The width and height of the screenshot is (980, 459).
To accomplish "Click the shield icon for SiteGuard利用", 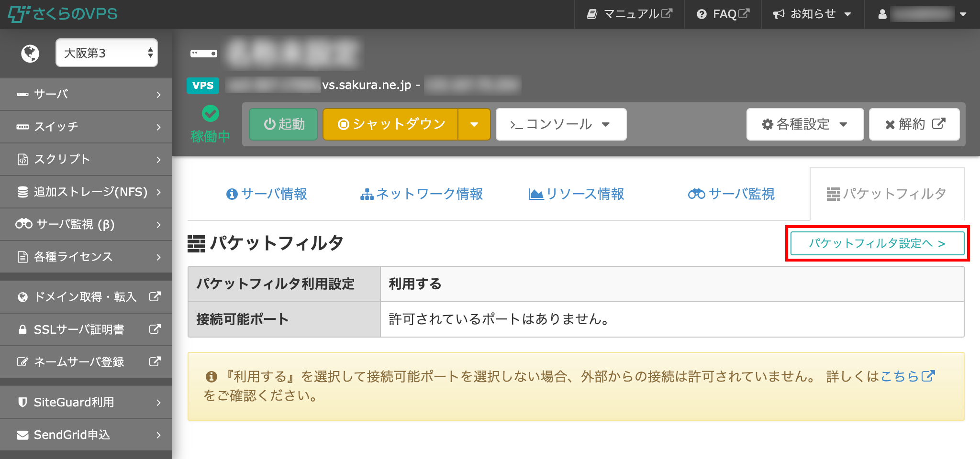I will pyautogui.click(x=22, y=402).
